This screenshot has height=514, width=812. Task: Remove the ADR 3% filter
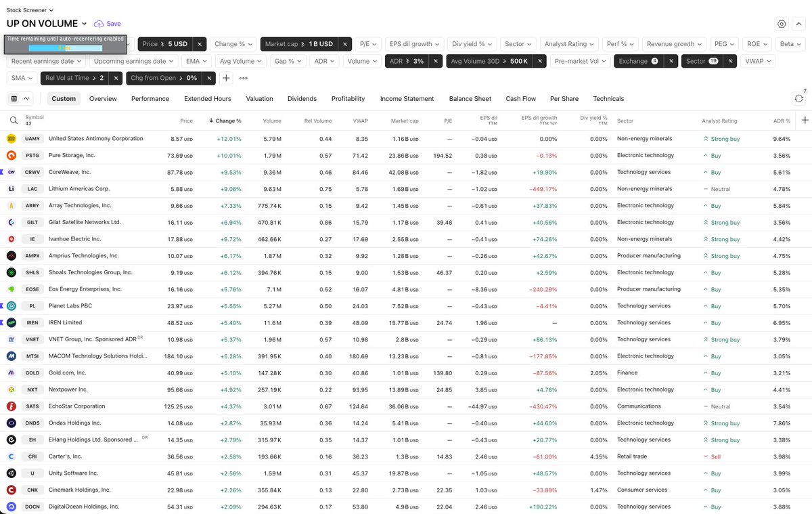(x=435, y=61)
